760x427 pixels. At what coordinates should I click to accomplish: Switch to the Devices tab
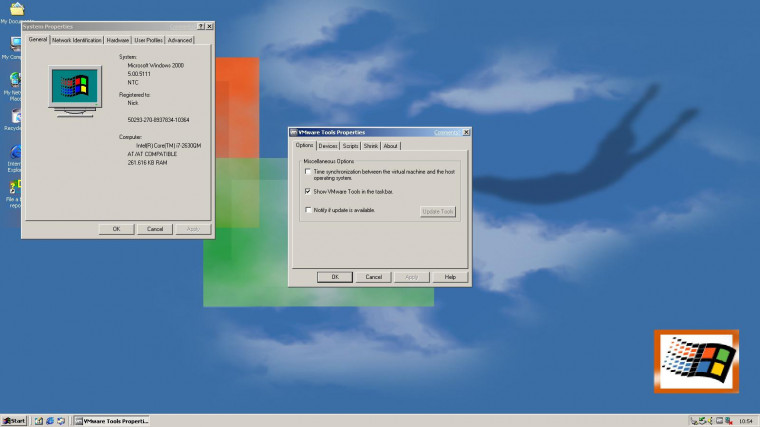click(x=328, y=146)
